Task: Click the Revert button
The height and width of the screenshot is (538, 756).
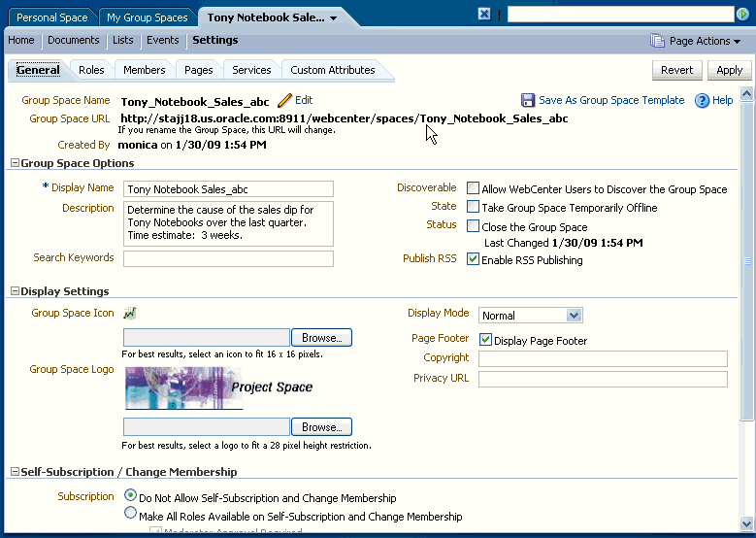Action: (x=677, y=71)
